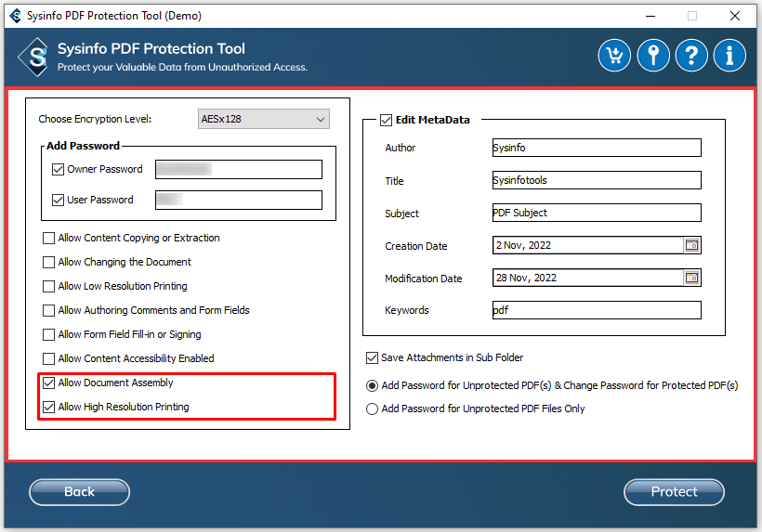This screenshot has width=762, height=532.
Task: Open the key Activate license icon
Action: point(653,56)
